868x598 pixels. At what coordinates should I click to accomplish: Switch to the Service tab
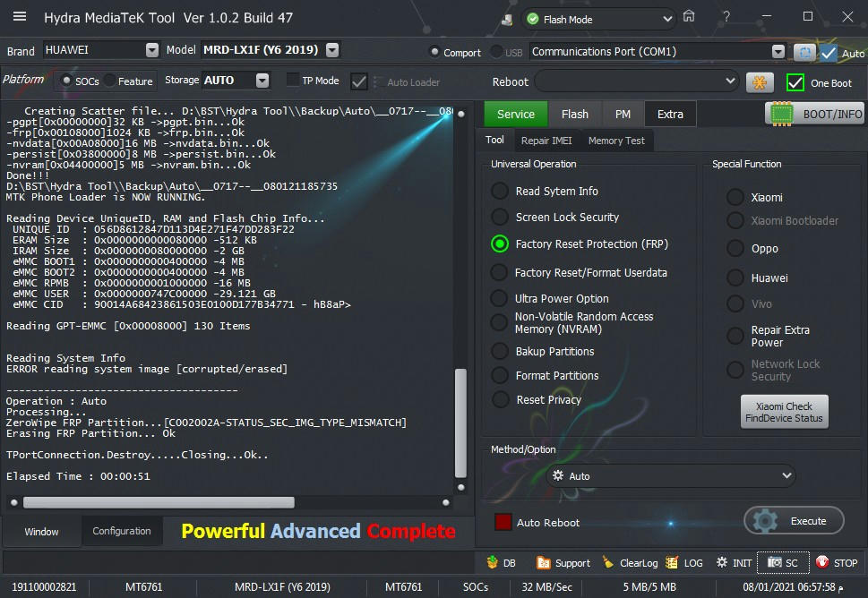515,114
